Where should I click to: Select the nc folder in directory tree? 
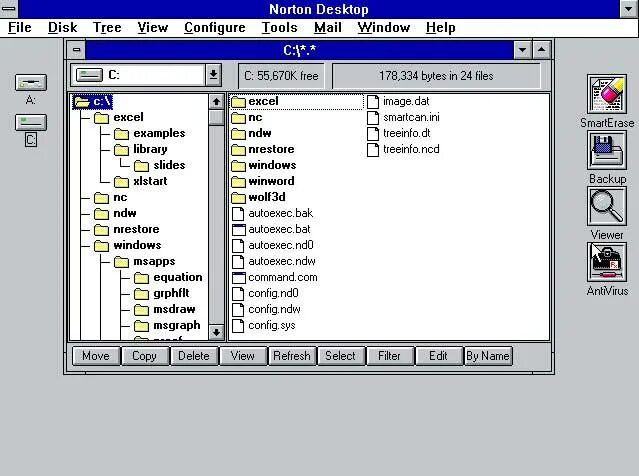click(120, 198)
